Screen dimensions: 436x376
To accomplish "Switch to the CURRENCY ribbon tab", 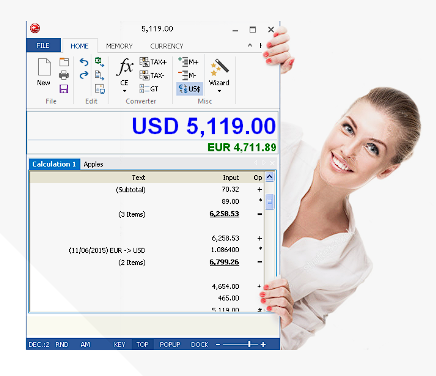I will 167,46.
